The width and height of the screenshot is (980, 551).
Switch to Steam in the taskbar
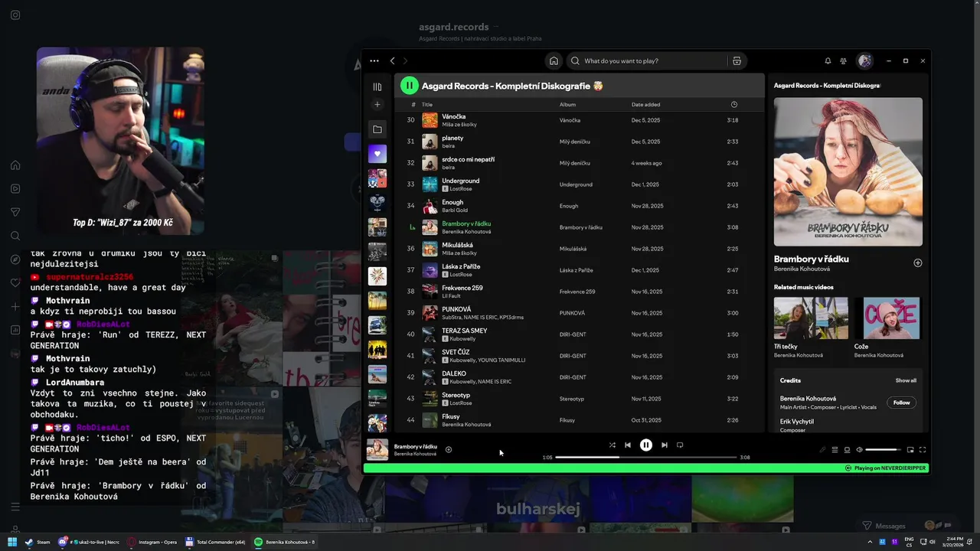click(38, 542)
